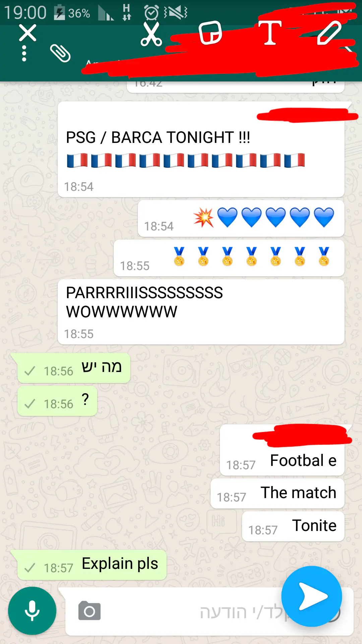Select 'The match' message bubble
The height and width of the screenshot is (644, 362).
(x=278, y=493)
